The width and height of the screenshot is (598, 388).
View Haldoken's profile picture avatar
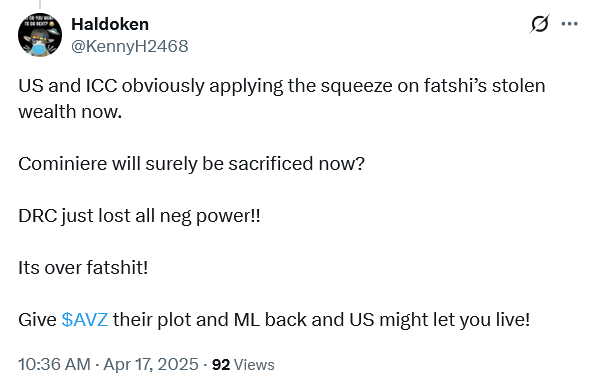(x=40, y=35)
